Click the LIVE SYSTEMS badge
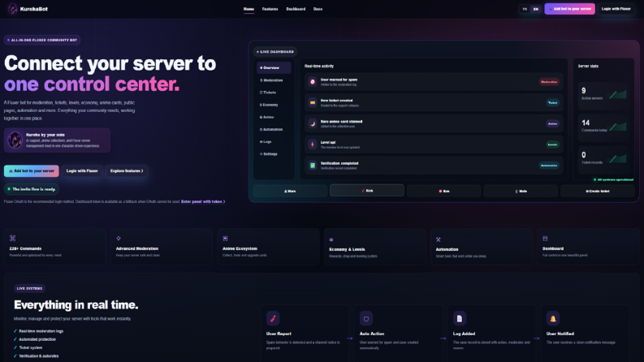644x362 pixels. coord(29,288)
